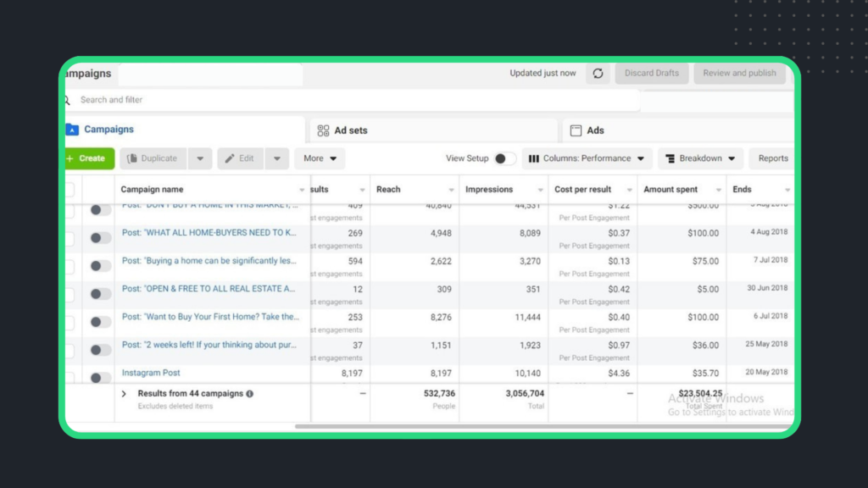This screenshot has height=488, width=868.
Task: Open the "WHAT ALL HOME-BUYERS NEED TO K..." campaign link
Action: point(209,233)
